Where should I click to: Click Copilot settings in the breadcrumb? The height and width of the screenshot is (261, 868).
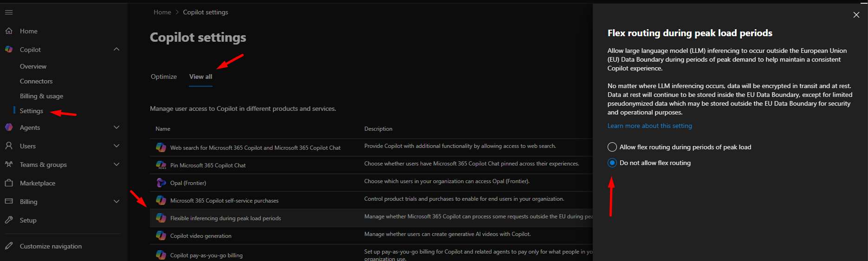tap(206, 12)
